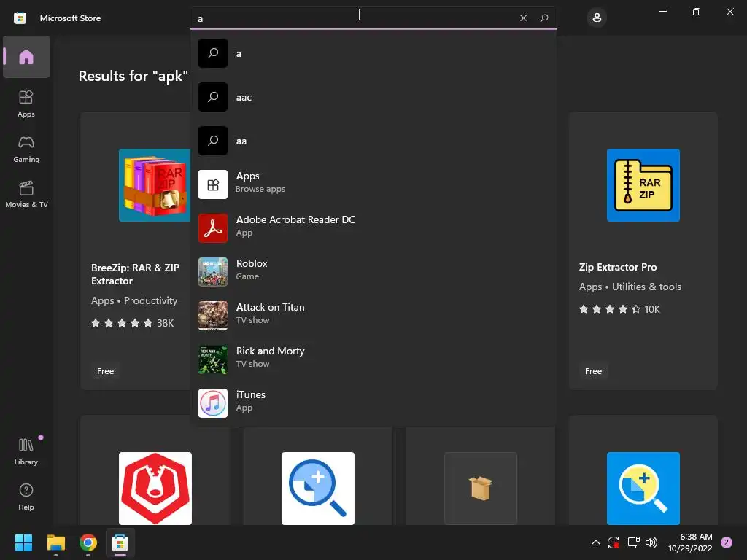Open Google Chrome from the taskbar
The height and width of the screenshot is (560, 747).
tap(88, 542)
